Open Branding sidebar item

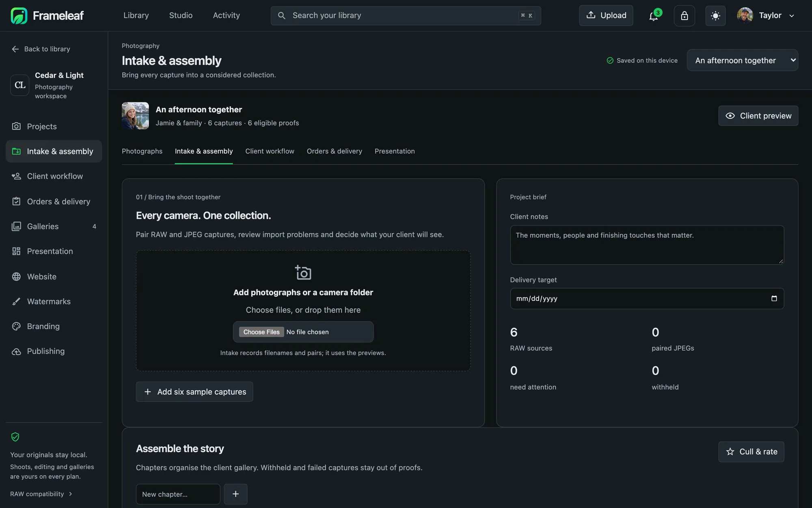pos(54,326)
